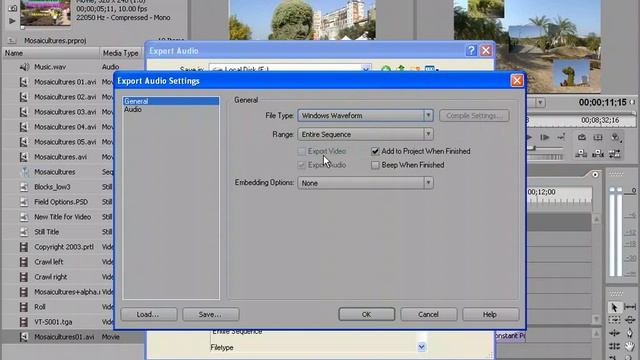Click the Extract button in program monitor

(x=598, y=154)
